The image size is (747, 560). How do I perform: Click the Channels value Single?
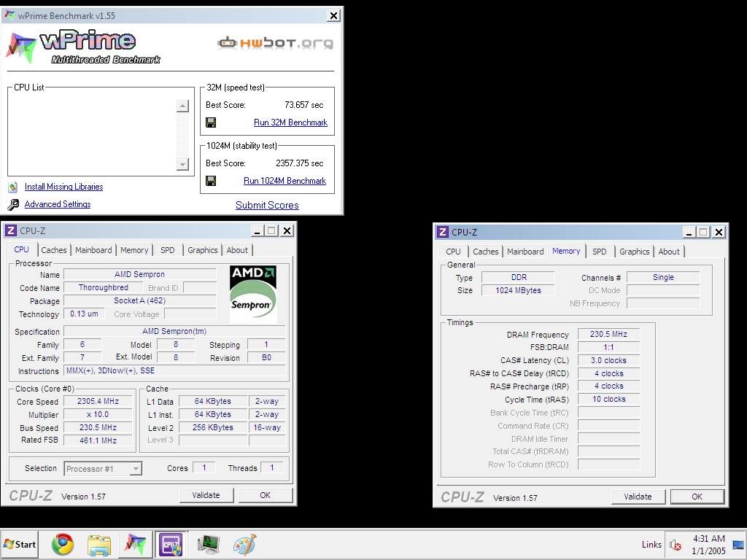663,277
